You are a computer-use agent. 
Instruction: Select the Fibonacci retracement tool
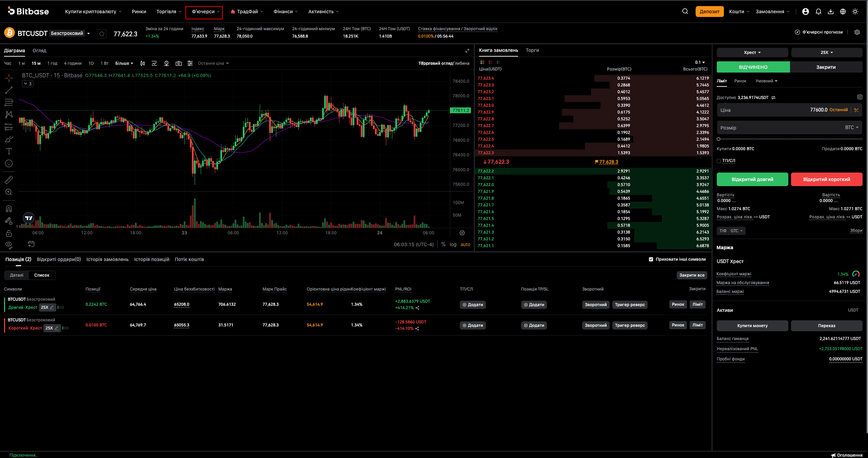point(9,102)
